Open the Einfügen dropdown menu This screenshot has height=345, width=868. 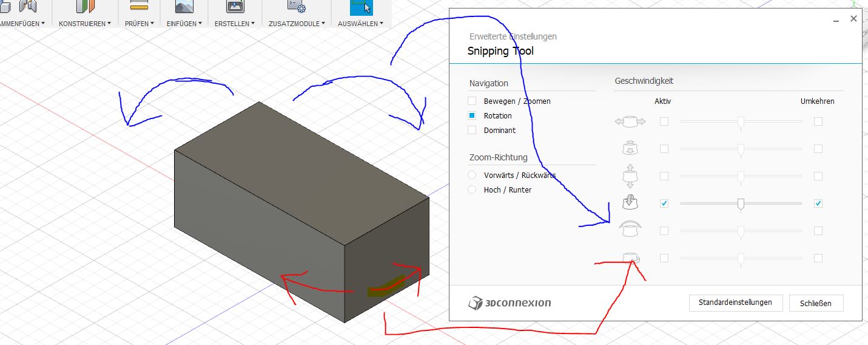point(184,24)
